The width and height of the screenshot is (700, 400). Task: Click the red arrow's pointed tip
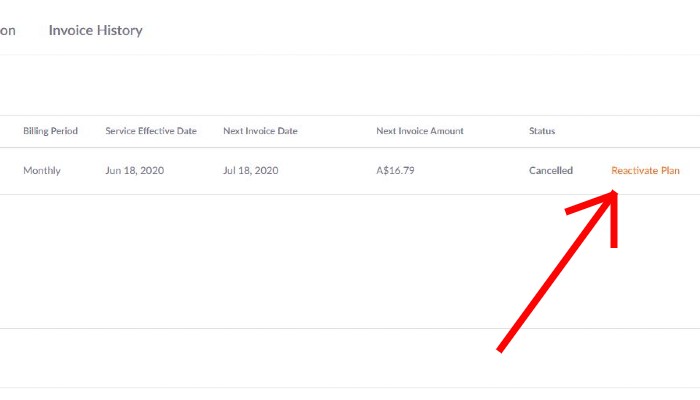(x=612, y=195)
